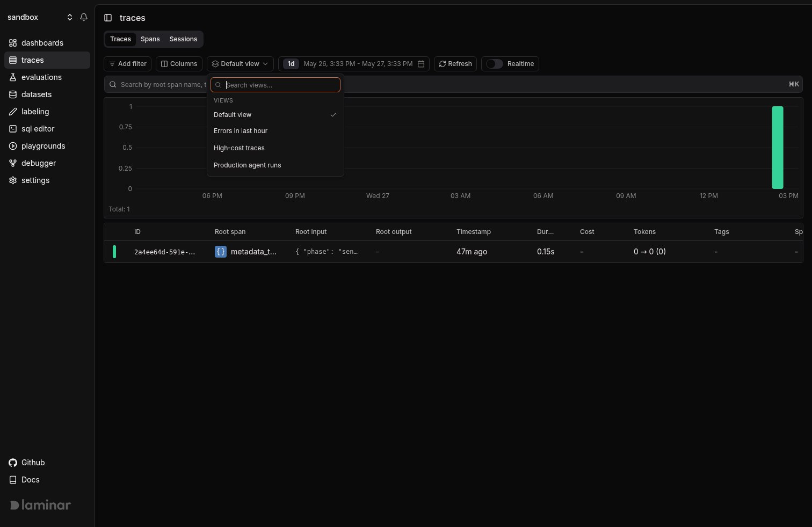Click the Refresh button

[455, 64]
